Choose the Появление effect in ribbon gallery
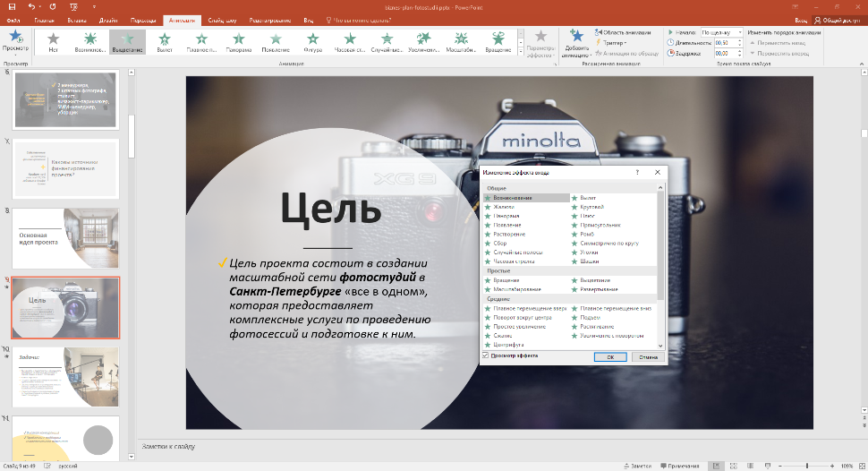Screen dimensions: 868x471 (276, 42)
